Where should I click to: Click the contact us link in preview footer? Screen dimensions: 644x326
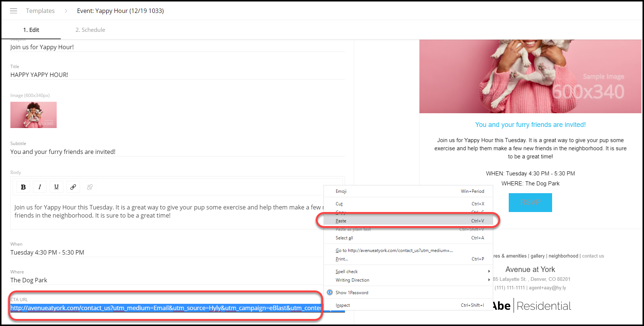(x=593, y=256)
